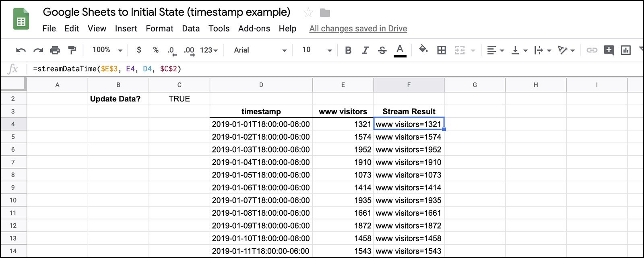Image resolution: width=644 pixels, height=258 pixels.
Task: Select the visitors value 1574
Action: pyautogui.click(x=343, y=137)
